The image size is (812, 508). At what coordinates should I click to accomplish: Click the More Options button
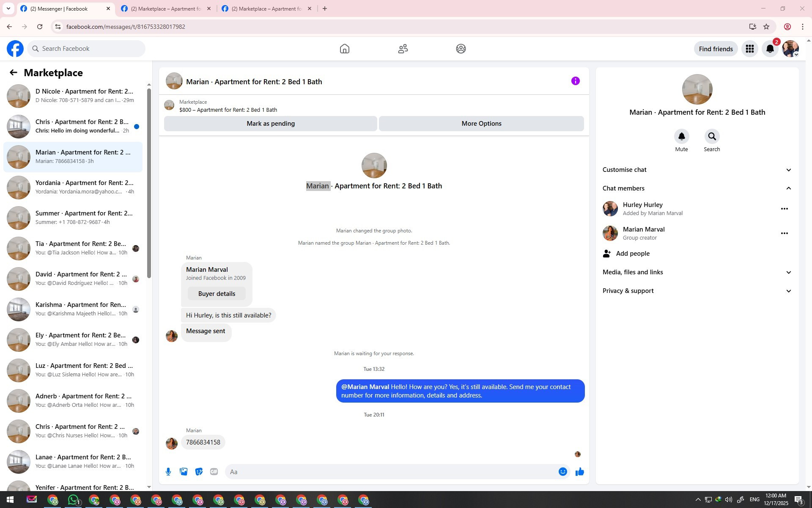[481, 124]
